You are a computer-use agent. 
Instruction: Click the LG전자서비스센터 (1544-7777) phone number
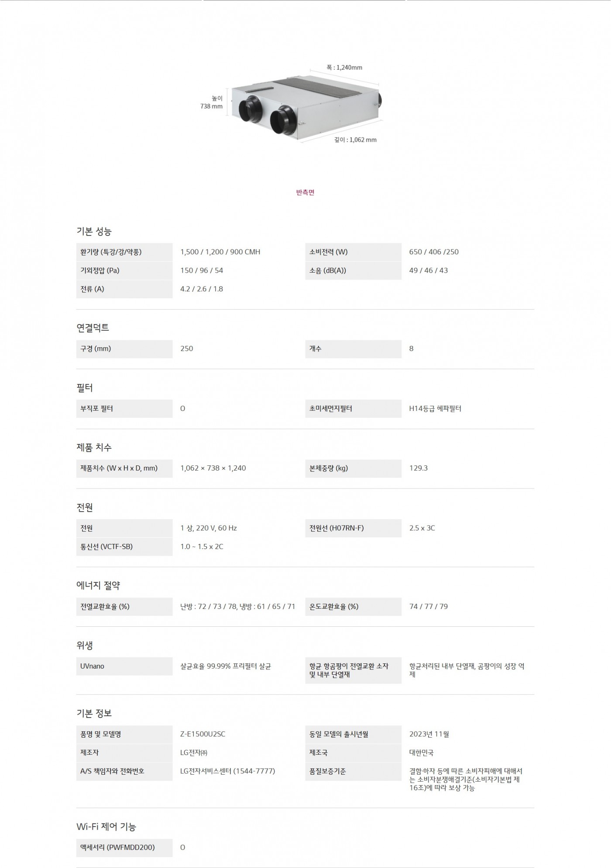pos(227,771)
